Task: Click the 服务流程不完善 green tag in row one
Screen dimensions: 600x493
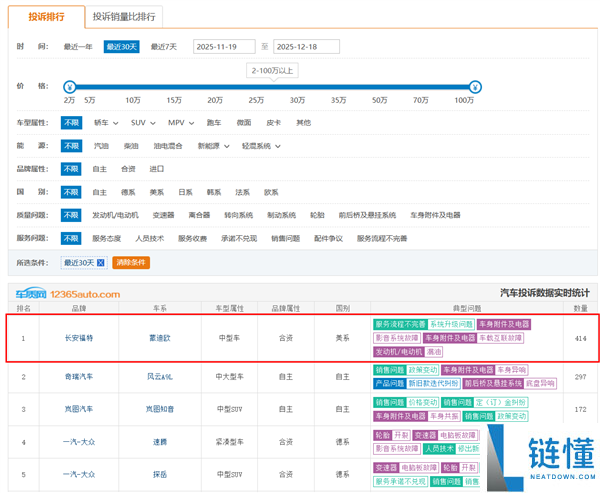Action: [x=400, y=325]
